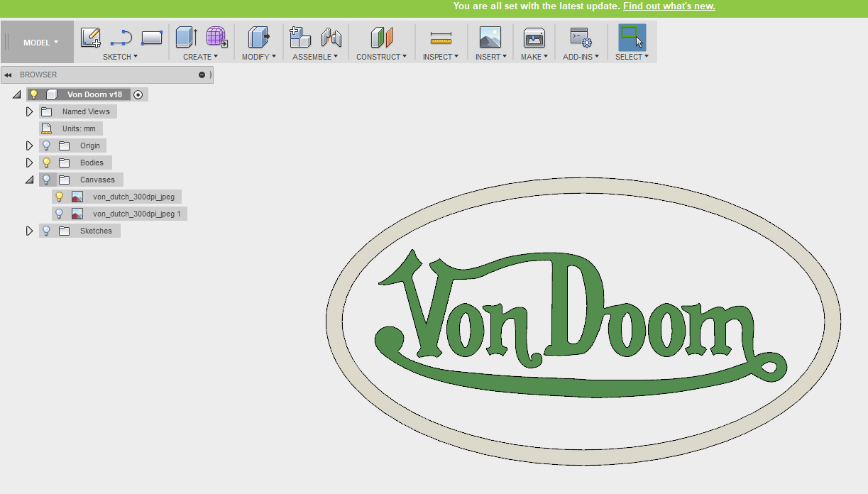Choose the Line sketch tool icon

[121, 37]
